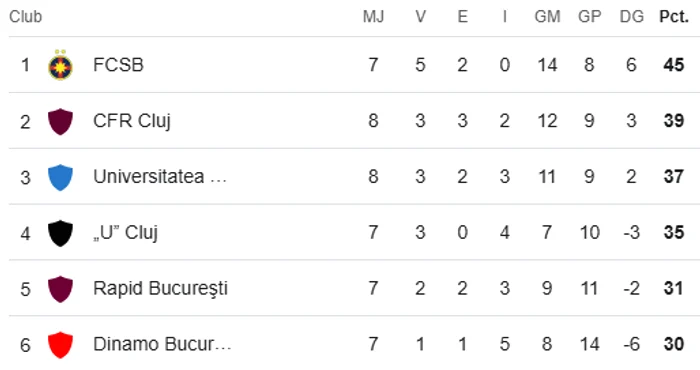Click the DG column header
The height and width of the screenshot is (370, 700).
pos(632,17)
